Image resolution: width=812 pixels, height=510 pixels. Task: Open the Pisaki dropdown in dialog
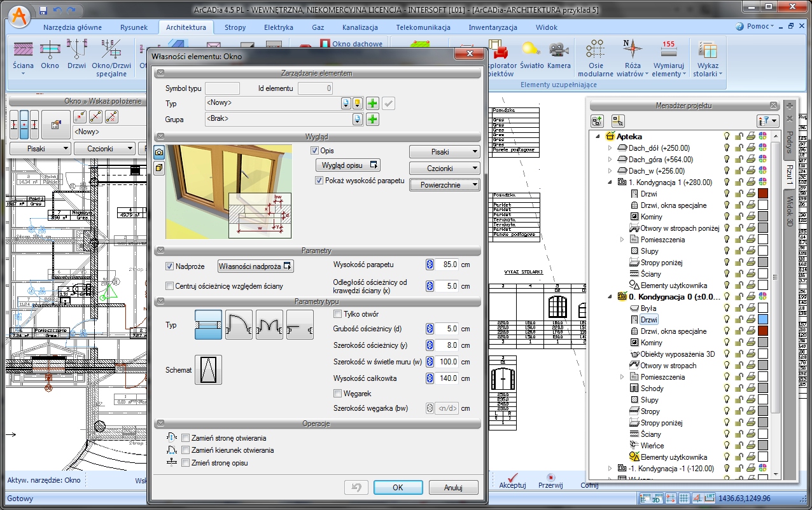coord(444,152)
